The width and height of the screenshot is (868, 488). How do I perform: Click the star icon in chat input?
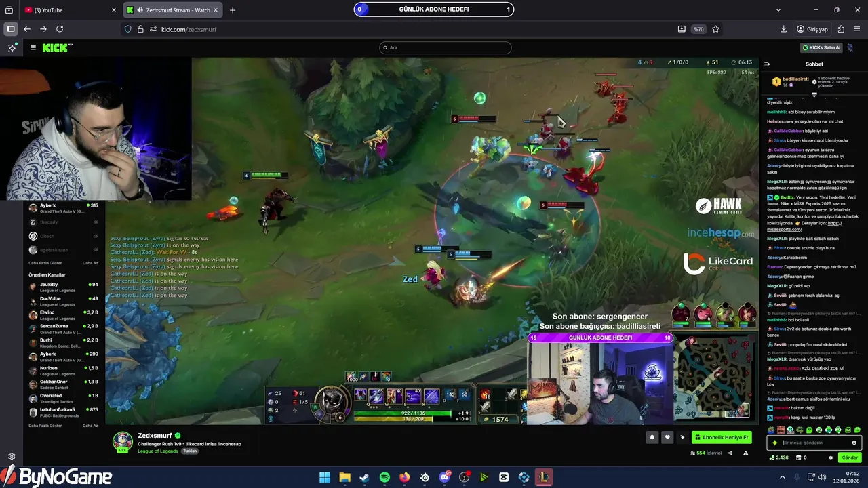pyautogui.click(x=775, y=443)
